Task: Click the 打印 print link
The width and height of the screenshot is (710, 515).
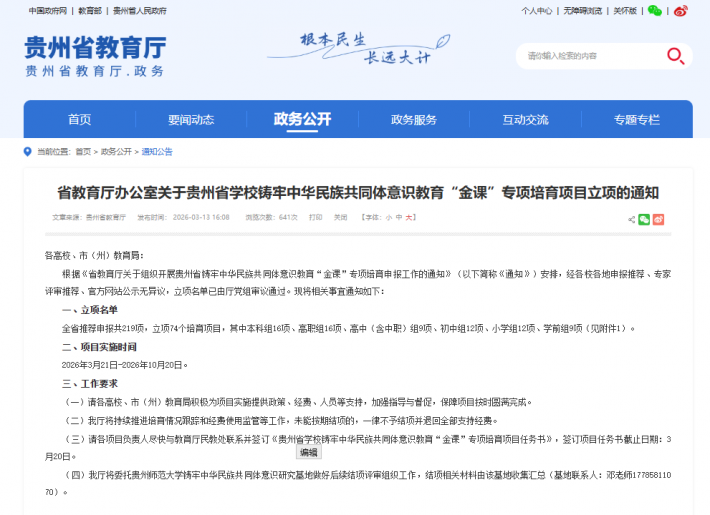Action: click(x=315, y=217)
